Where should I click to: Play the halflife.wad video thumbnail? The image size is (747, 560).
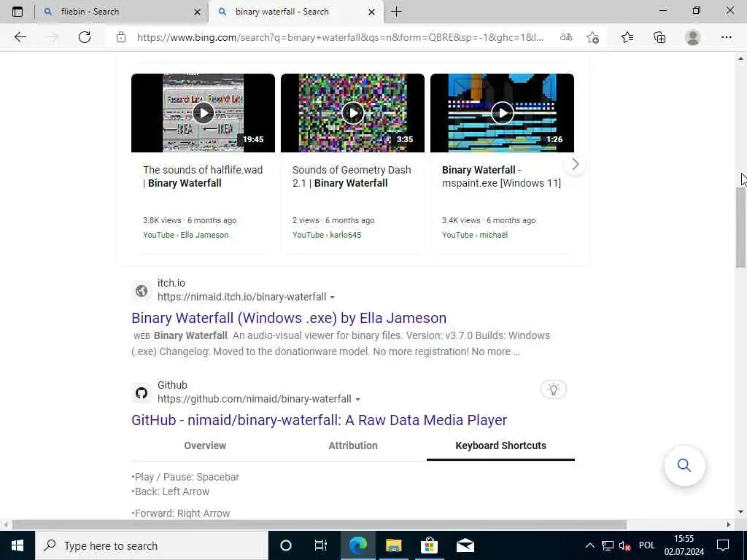coord(203,113)
